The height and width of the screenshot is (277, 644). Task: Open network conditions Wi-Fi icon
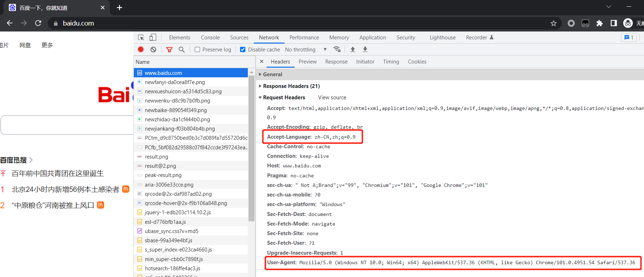point(337,50)
